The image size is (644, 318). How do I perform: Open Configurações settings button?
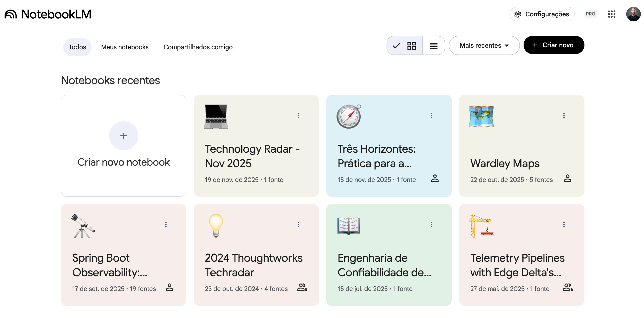pyautogui.click(x=542, y=14)
